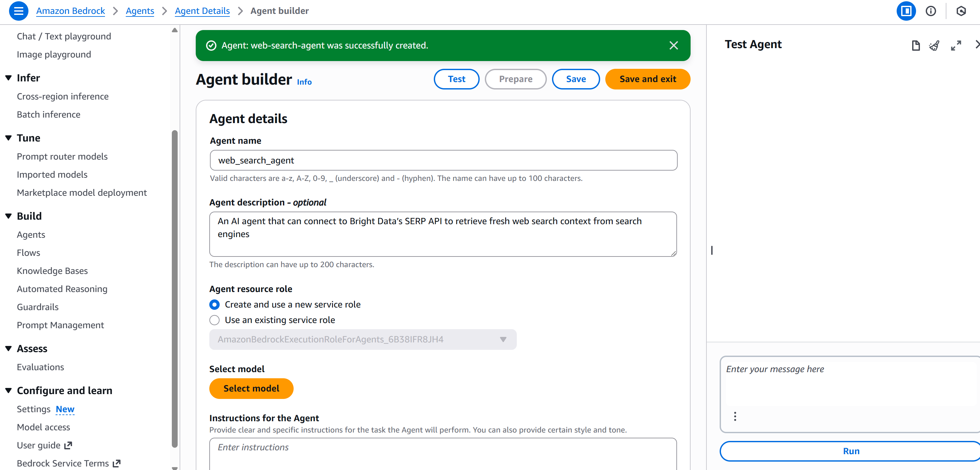Open the three-dot menu in the chat input

pyautogui.click(x=735, y=416)
